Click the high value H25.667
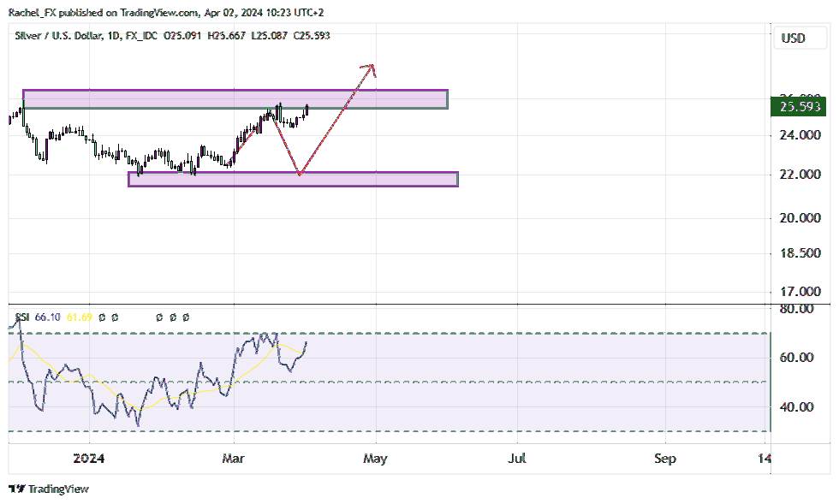This screenshot has width=839, height=504. pos(226,36)
